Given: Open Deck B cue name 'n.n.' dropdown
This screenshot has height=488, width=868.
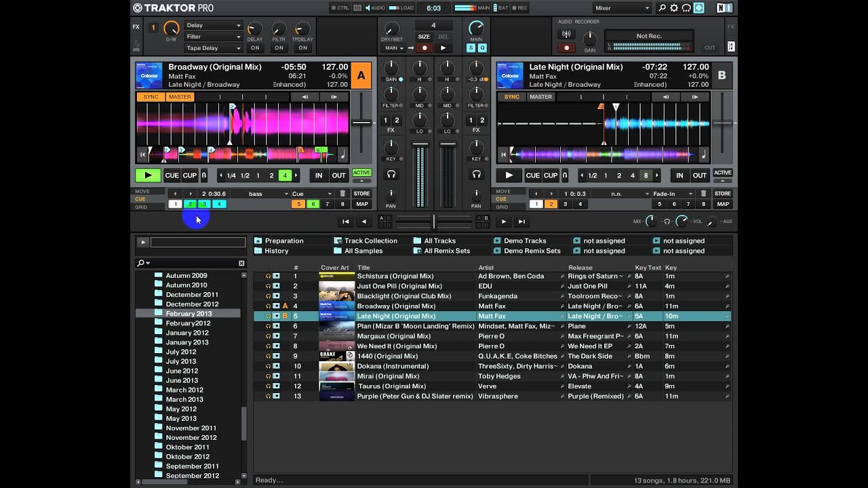Looking at the screenshot, I should tap(620, 194).
